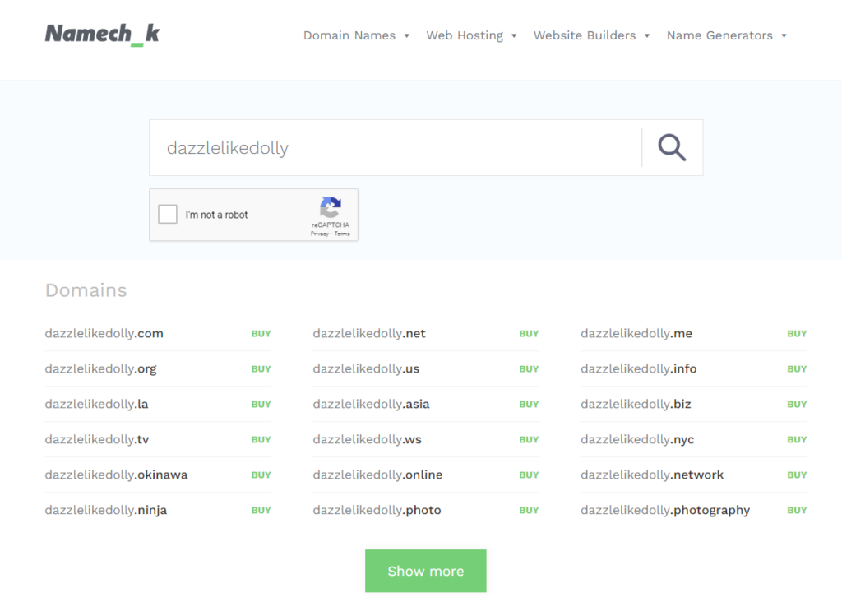Viewport: 842px width, 616px height.
Task: Buy dazzlelikedolly.nyc
Action: pos(797,440)
